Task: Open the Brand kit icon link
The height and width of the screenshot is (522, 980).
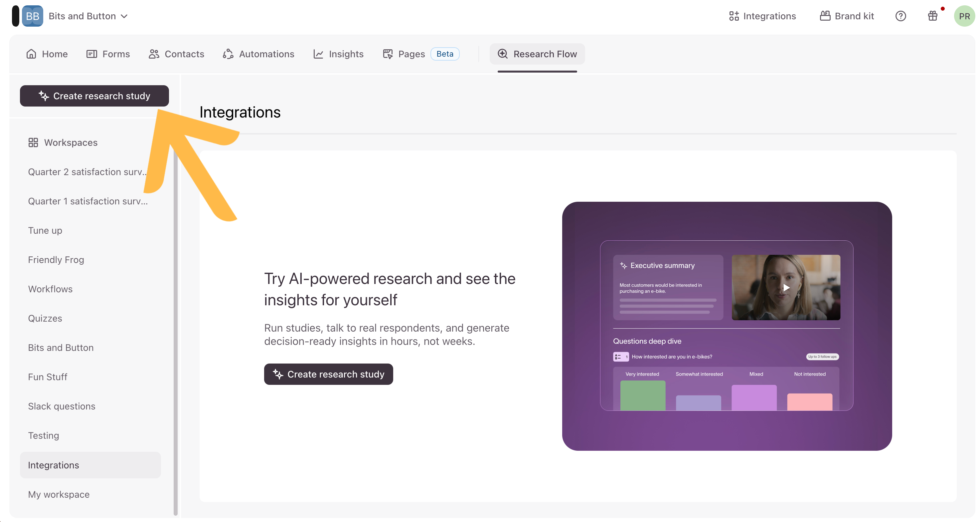Action: 847,16
